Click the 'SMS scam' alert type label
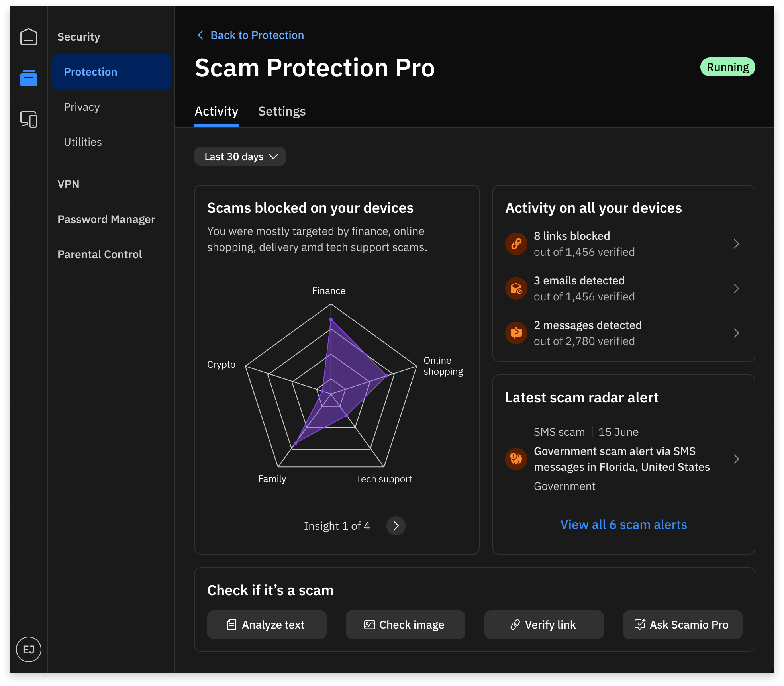The image size is (784, 686). pos(559,432)
